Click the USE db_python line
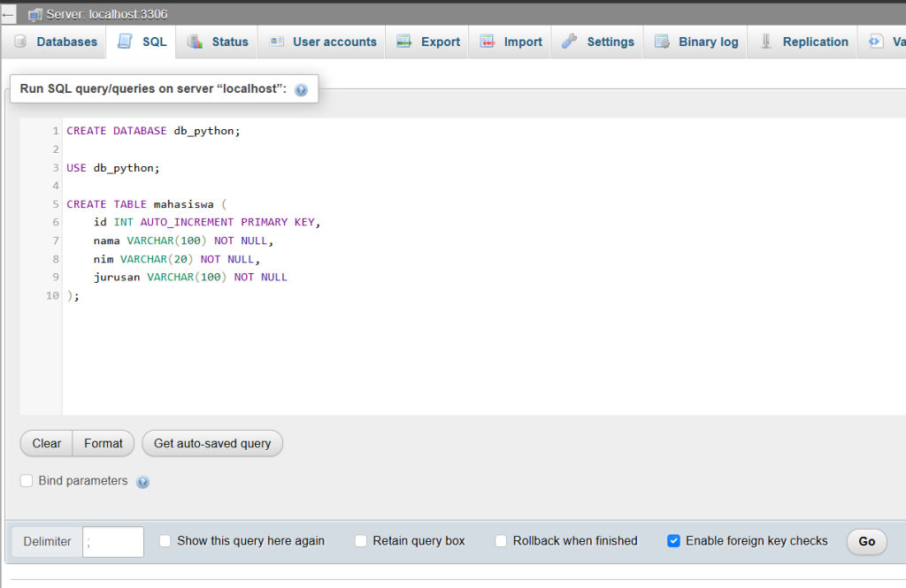906x588 pixels. coord(112,168)
